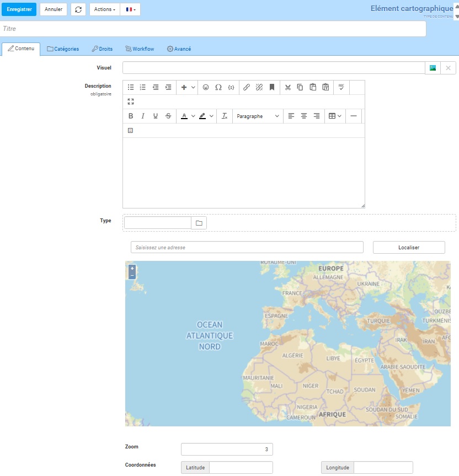Insert an emoji with the smiley icon
459x476 pixels.
coord(206,87)
